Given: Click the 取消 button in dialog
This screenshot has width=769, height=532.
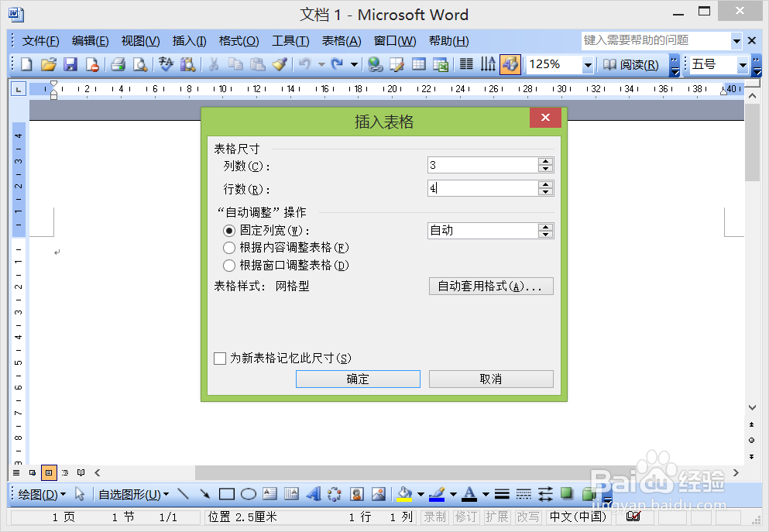Looking at the screenshot, I should (x=491, y=379).
